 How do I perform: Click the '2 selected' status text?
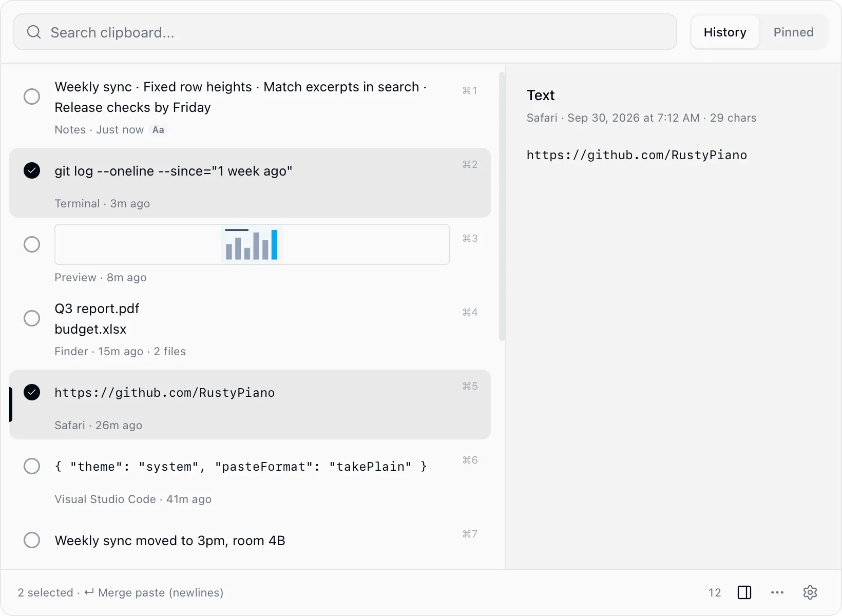(x=45, y=592)
